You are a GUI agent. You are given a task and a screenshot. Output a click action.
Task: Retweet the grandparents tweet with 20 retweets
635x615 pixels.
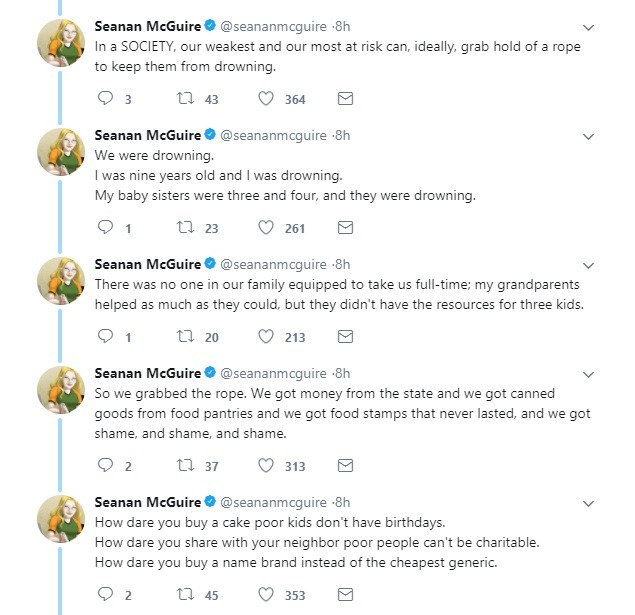(185, 336)
